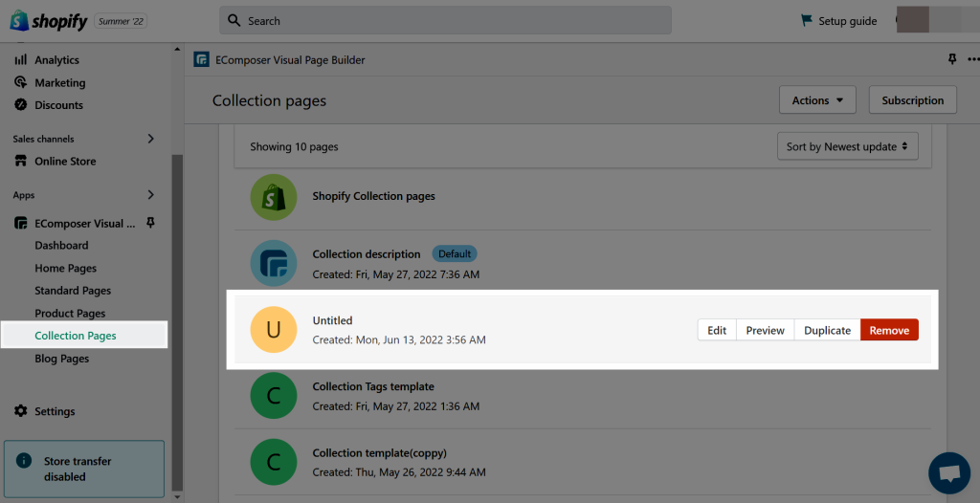This screenshot has width=980, height=503.
Task: Click the pin icon in app header
Action: (952, 59)
